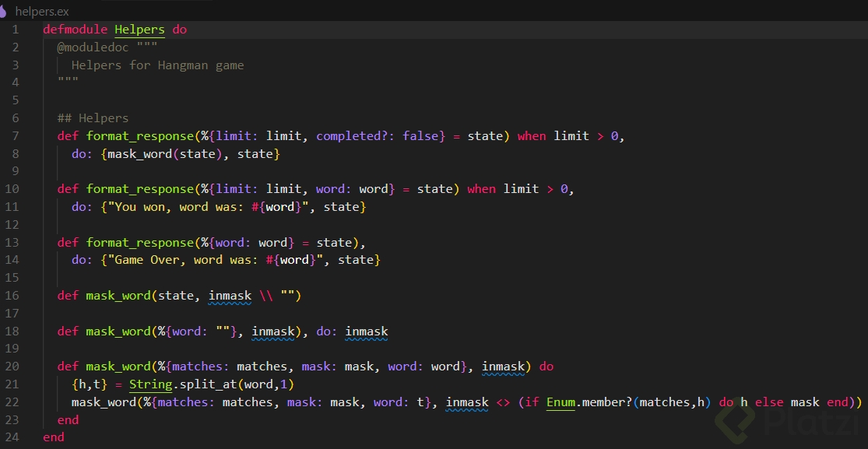Viewport: 868px width, 449px height.
Task: Click line number 7 in the gutter
Action: tap(15, 136)
